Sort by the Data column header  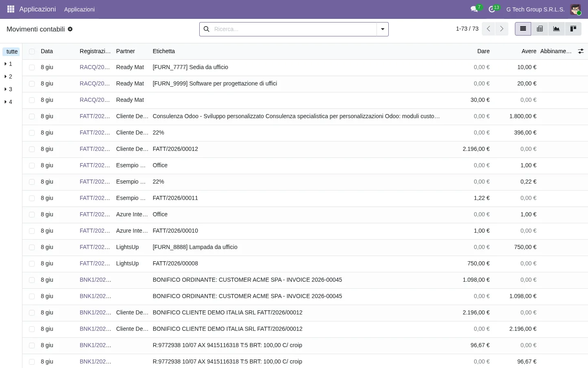tap(47, 51)
